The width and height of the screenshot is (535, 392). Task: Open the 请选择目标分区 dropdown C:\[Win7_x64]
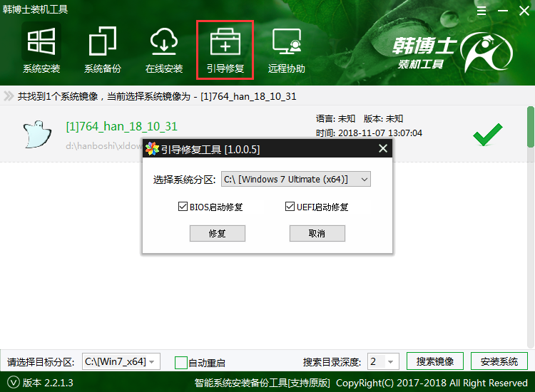coord(121,361)
